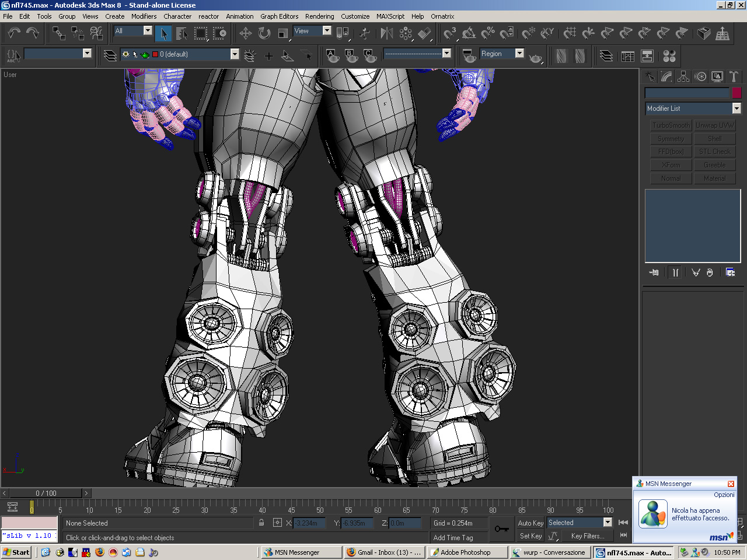Click the object color swatch
This screenshot has width=747, height=560.
pyautogui.click(x=736, y=93)
